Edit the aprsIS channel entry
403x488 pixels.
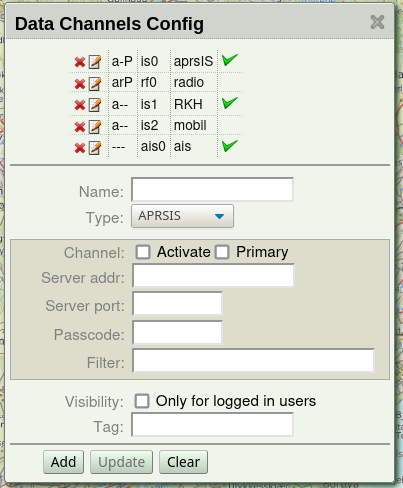95,62
